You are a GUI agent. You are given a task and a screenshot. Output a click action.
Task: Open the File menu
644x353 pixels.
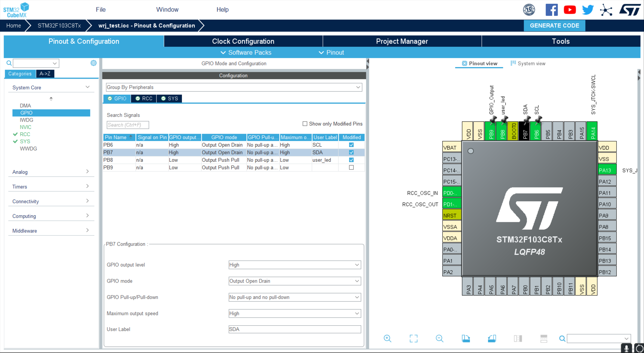click(101, 10)
